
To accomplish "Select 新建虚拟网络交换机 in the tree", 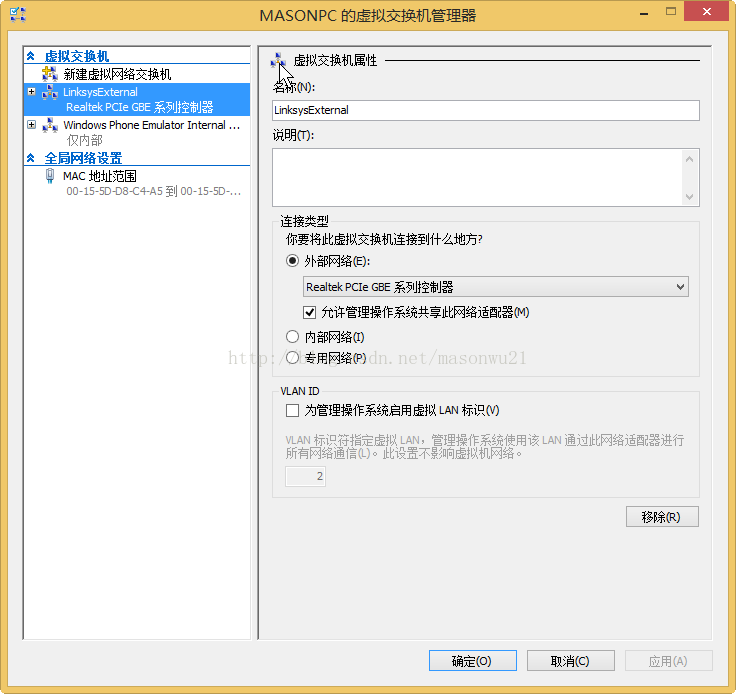I will (117, 74).
